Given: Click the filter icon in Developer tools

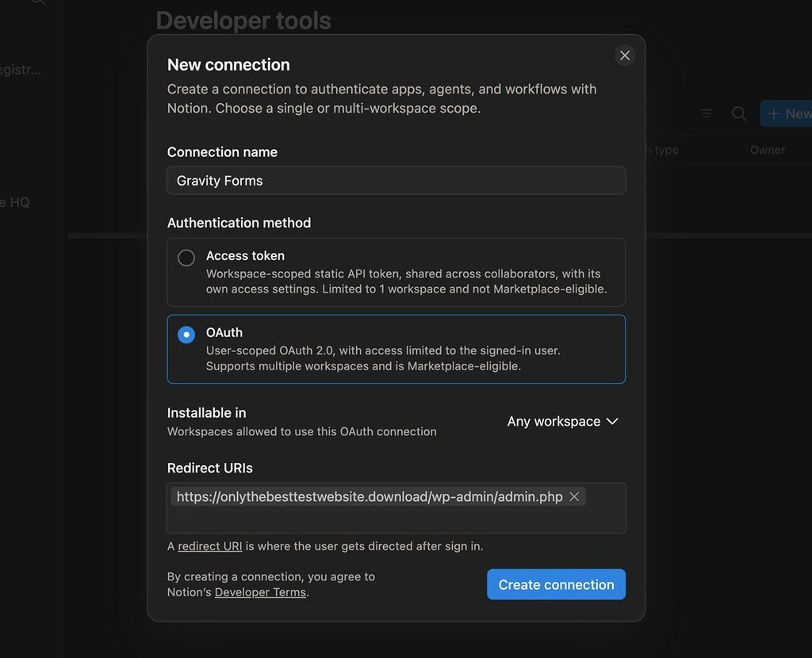Looking at the screenshot, I should pos(707,113).
